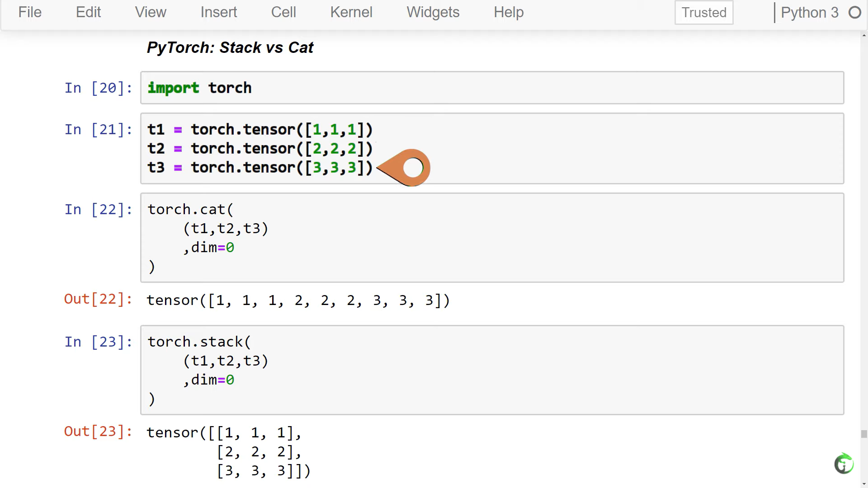Open the Cell menu
868x488 pixels.
[x=283, y=12]
